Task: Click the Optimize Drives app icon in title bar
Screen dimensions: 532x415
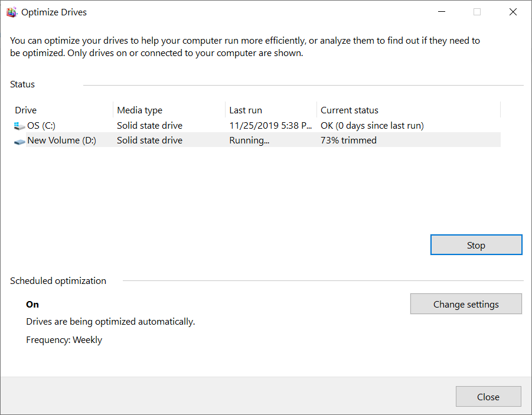Action: [12, 12]
